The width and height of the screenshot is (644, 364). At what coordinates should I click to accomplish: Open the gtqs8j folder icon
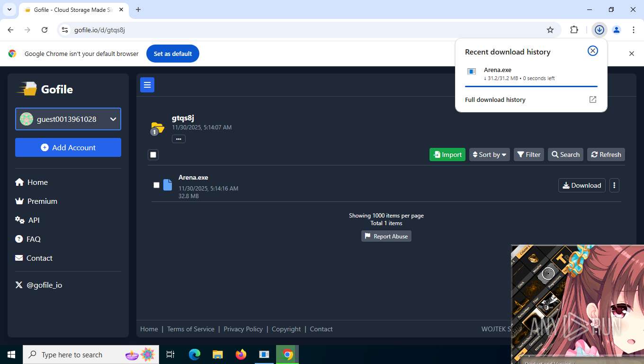tap(157, 127)
